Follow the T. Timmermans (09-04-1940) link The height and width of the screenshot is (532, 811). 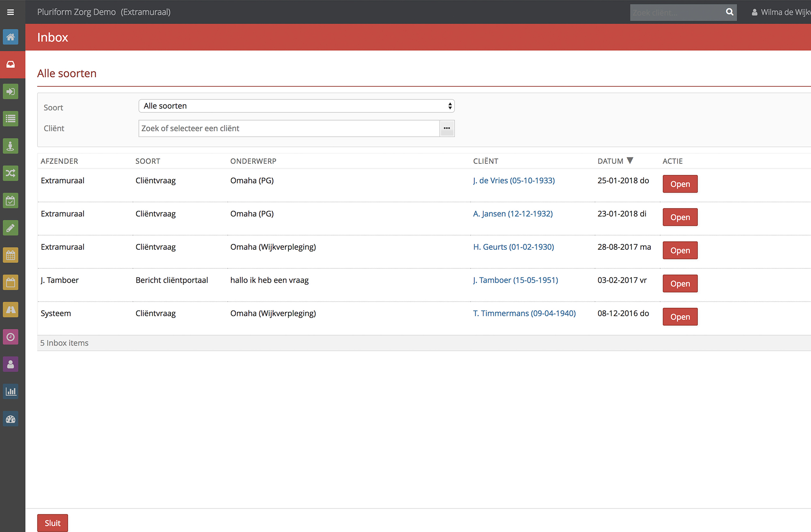[524, 313]
